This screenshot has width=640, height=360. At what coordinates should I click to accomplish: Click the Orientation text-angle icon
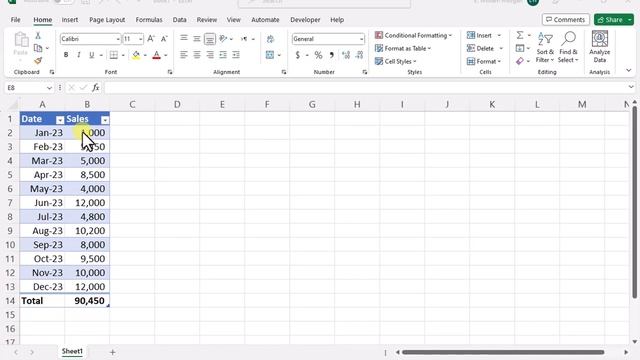tap(223, 39)
